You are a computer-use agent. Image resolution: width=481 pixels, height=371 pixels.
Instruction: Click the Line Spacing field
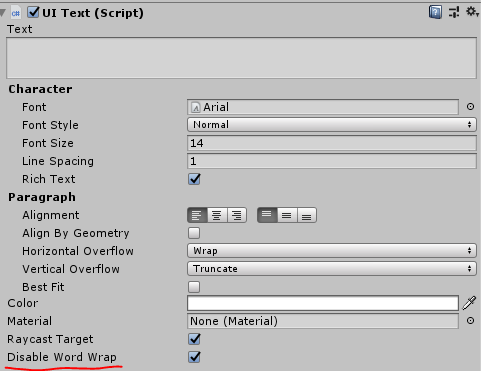tap(332, 161)
